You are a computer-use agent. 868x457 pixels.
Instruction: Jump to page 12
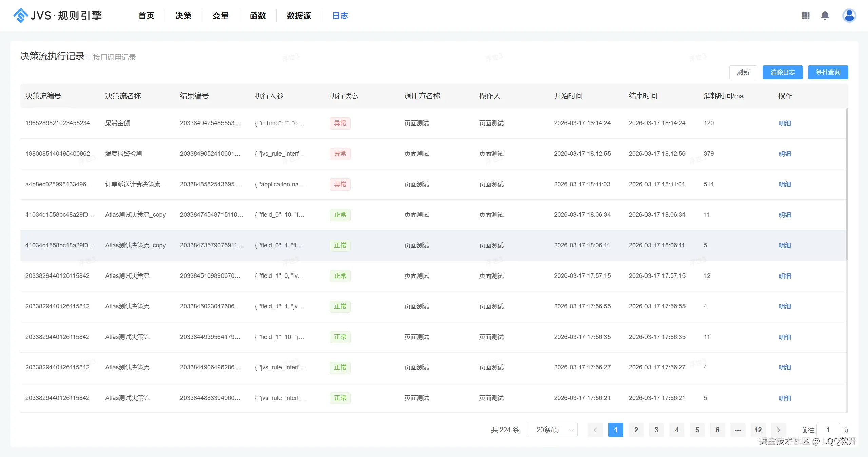(758, 430)
